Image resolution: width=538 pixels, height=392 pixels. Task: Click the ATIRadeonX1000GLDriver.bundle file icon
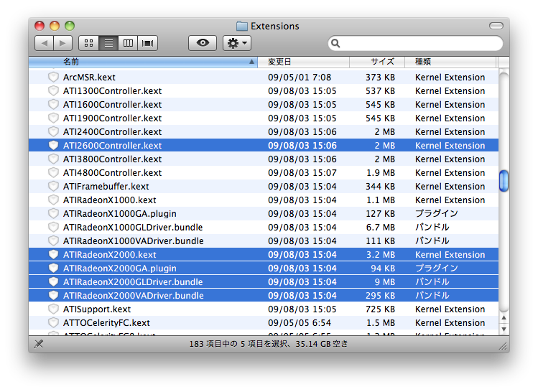tap(53, 227)
